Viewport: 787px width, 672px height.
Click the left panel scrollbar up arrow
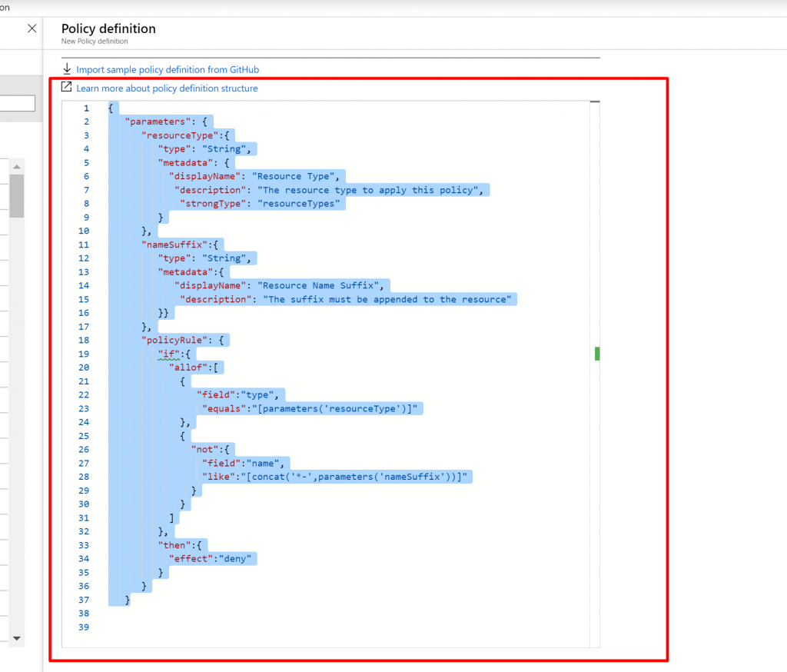tap(16, 166)
